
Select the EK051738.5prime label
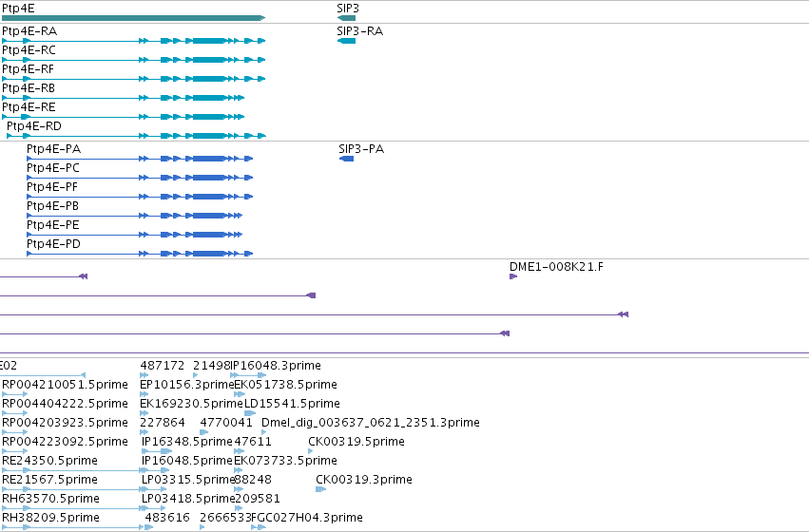tap(286, 385)
